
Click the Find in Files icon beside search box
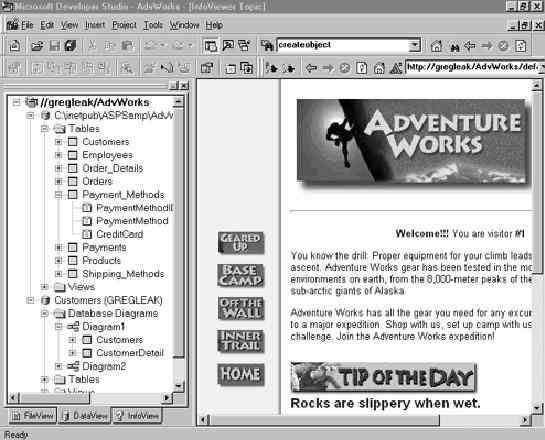tap(267, 46)
